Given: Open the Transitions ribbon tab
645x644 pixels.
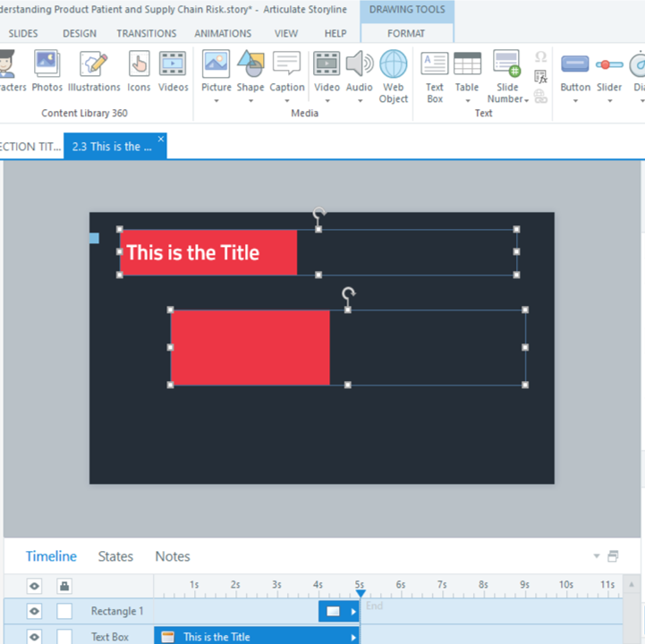Looking at the screenshot, I should pos(147,33).
